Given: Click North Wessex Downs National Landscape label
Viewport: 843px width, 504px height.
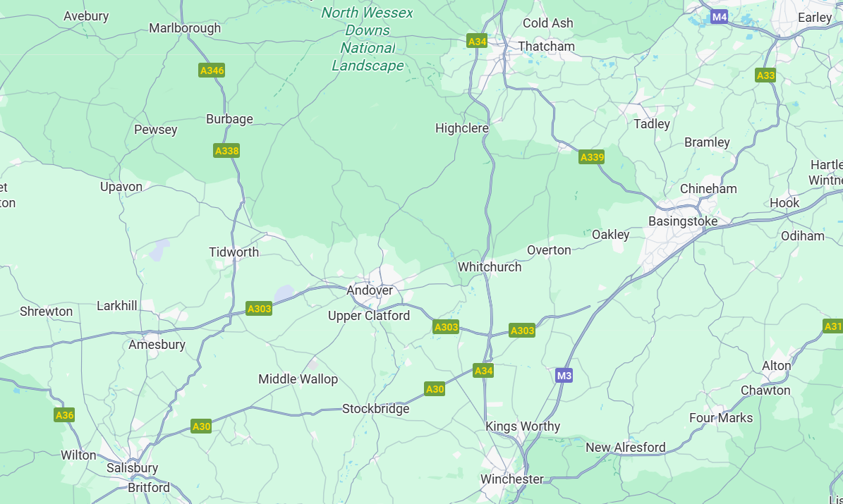Looking at the screenshot, I should click(368, 39).
